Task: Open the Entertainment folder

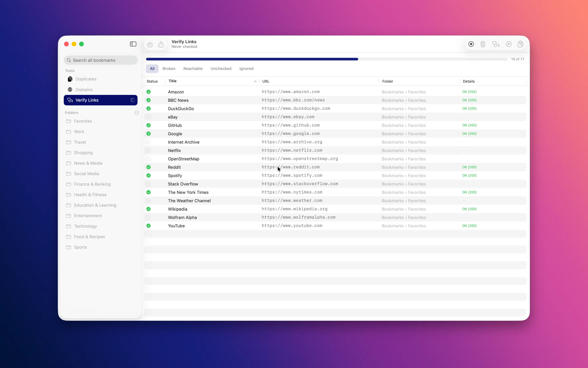Action: tap(101, 216)
